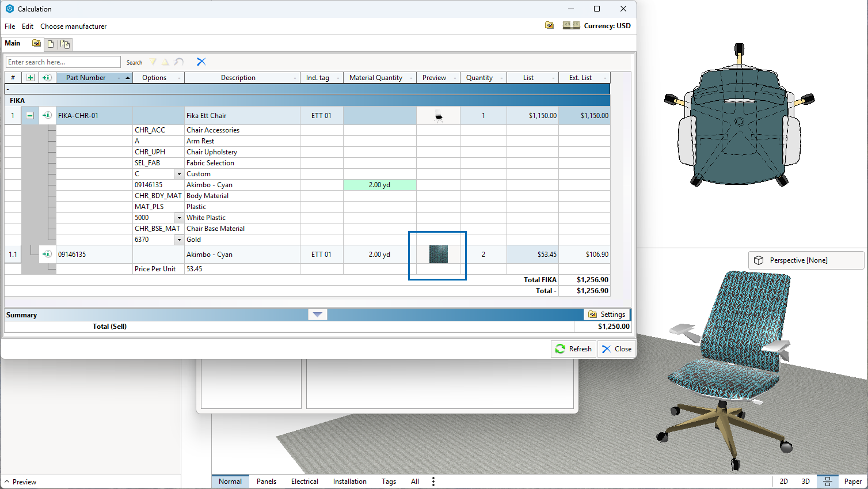Click the Perspective [None] button

[806, 260]
